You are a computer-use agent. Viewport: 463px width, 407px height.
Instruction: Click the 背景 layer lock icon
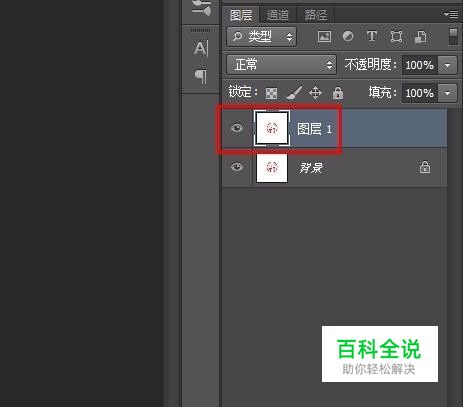pyautogui.click(x=425, y=167)
